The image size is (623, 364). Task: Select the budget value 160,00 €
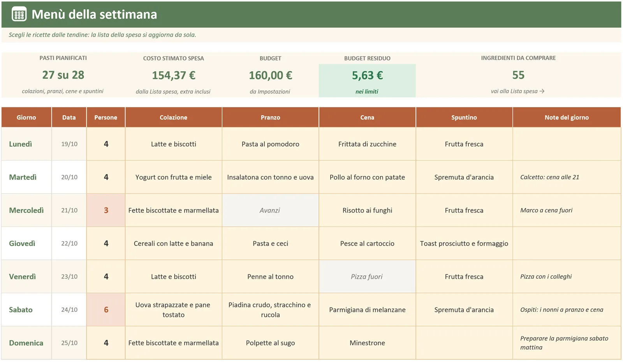pyautogui.click(x=271, y=75)
